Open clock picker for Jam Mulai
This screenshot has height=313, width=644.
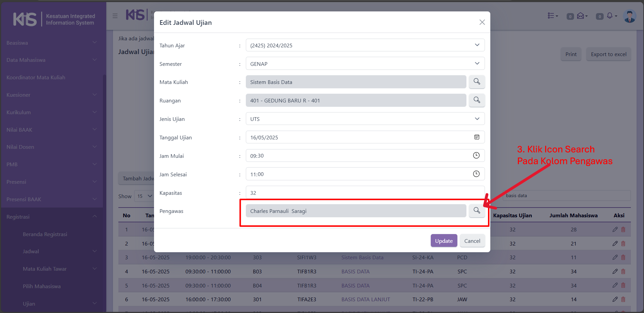click(476, 155)
